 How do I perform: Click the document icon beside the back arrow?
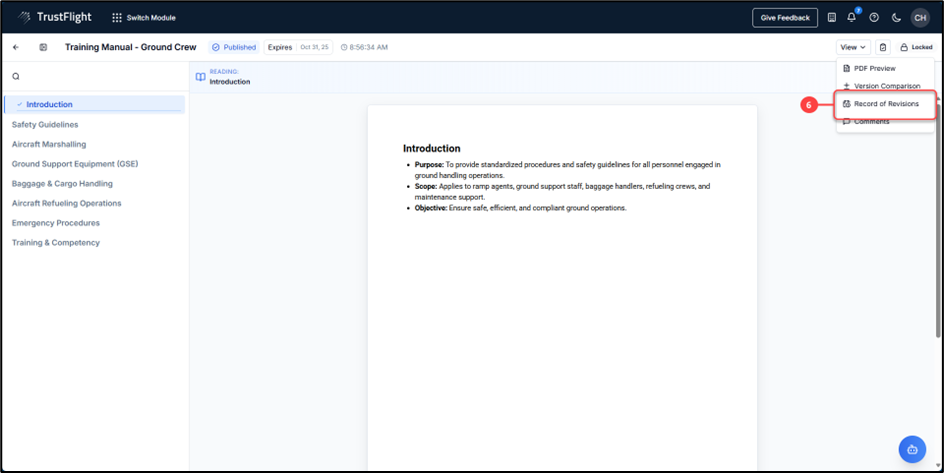point(43,47)
